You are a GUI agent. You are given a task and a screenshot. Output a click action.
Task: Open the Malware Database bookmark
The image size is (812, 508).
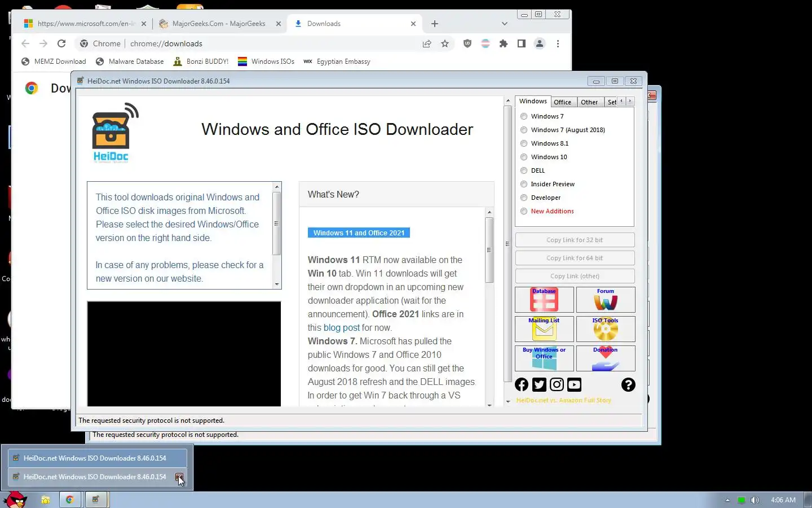130,62
